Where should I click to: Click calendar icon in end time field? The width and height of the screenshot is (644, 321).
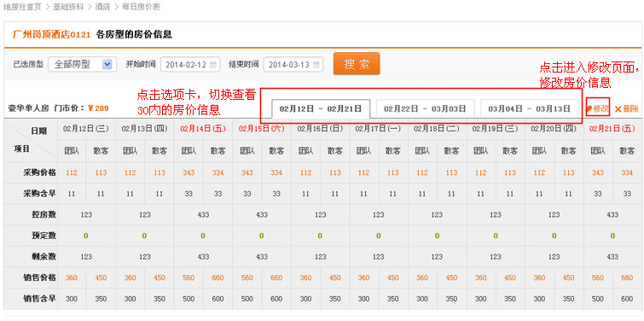[316, 65]
